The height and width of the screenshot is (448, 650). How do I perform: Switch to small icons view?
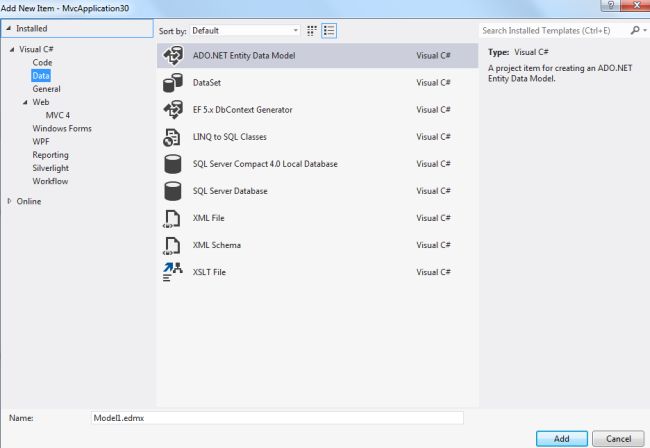pyautogui.click(x=312, y=31)
